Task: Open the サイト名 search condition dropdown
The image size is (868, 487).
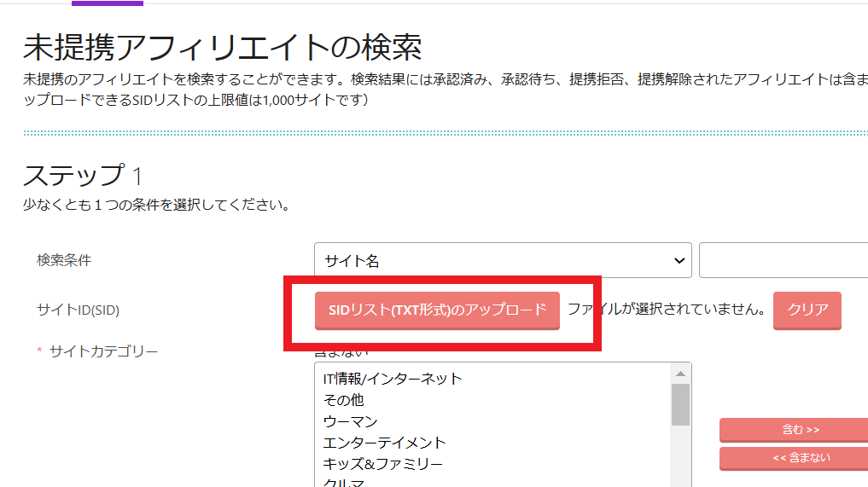Action: (502, 261)
